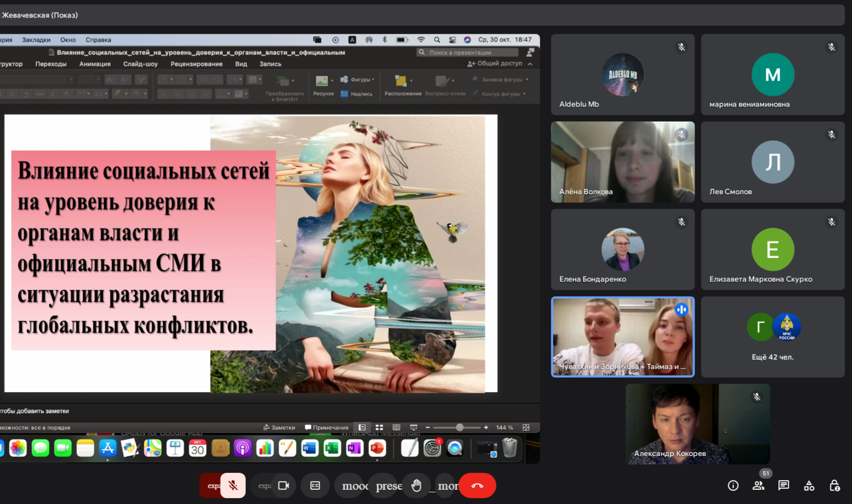Toggle closed captions in the call
The image size is (852, 504).
315,485
